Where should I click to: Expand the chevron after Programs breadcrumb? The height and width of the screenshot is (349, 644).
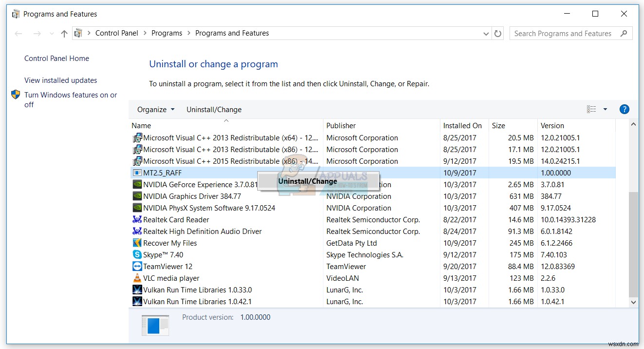coord(189,33)
